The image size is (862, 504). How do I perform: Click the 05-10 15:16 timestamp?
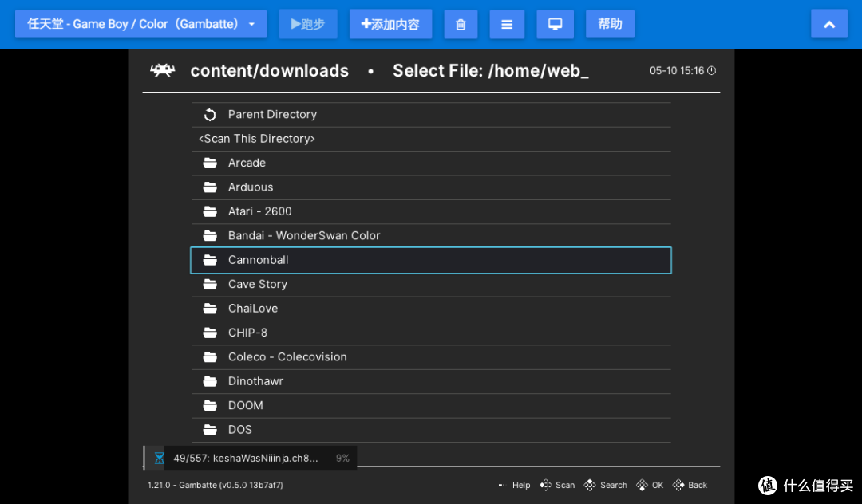[677, 71]
